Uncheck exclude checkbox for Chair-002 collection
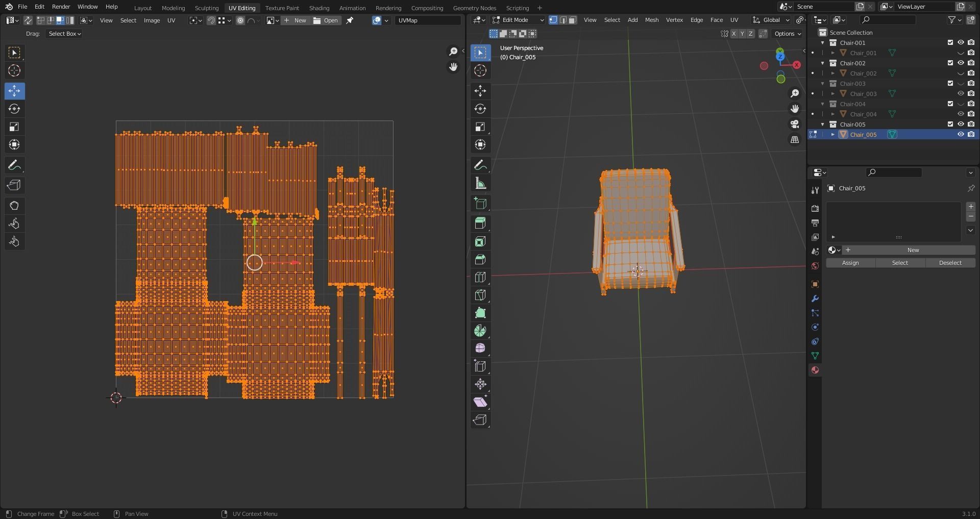 pos(950,63)
